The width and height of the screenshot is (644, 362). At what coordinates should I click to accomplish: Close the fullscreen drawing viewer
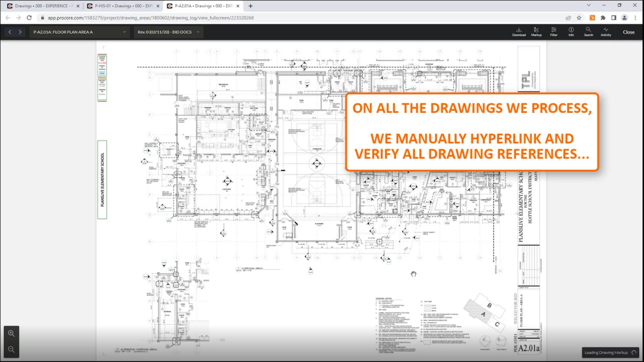click(x=629, y=32)
